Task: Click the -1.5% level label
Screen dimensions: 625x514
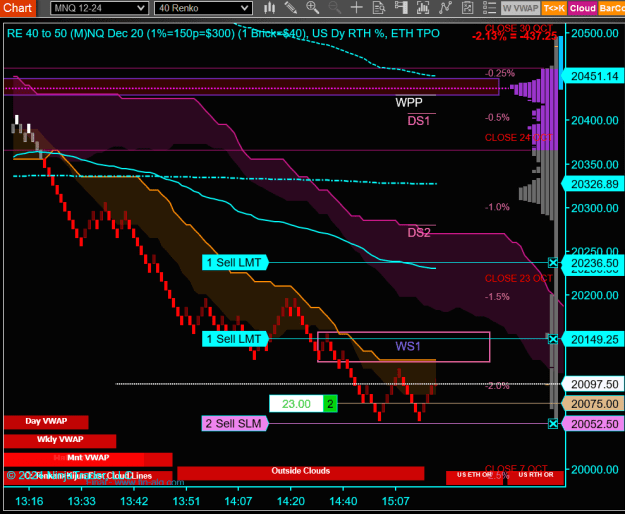Action: point(497,297)
